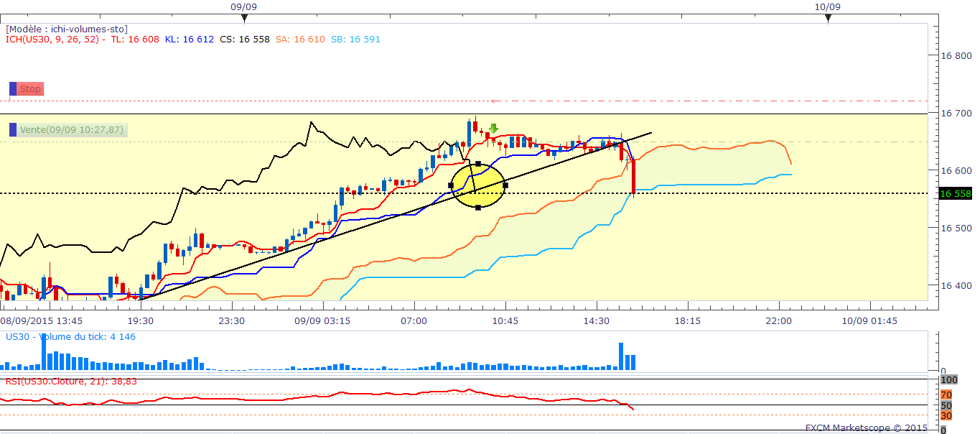This screenshot has width=980, height=434.
Task: Click the 10/09 date triangle marker
Action: tap(828, 18)
